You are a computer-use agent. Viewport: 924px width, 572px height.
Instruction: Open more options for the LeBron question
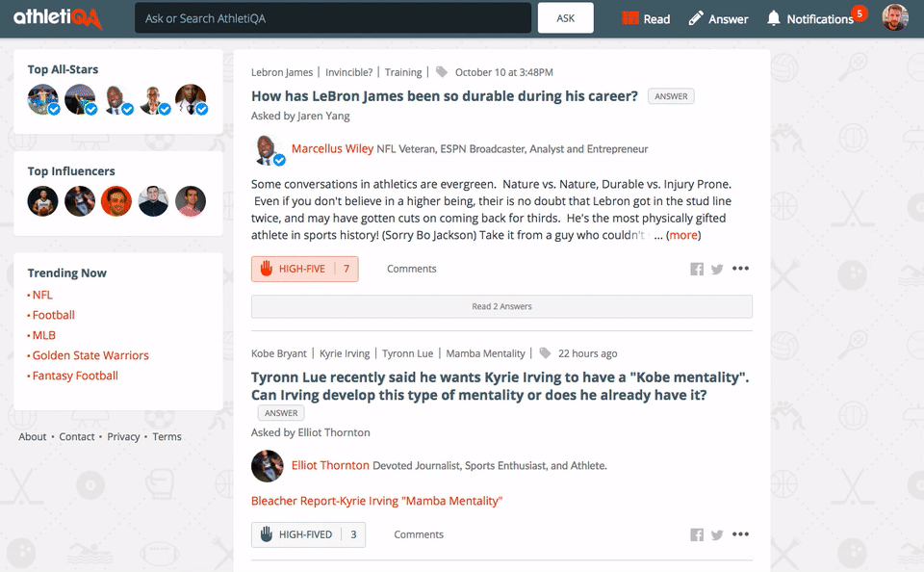[740, 269]
